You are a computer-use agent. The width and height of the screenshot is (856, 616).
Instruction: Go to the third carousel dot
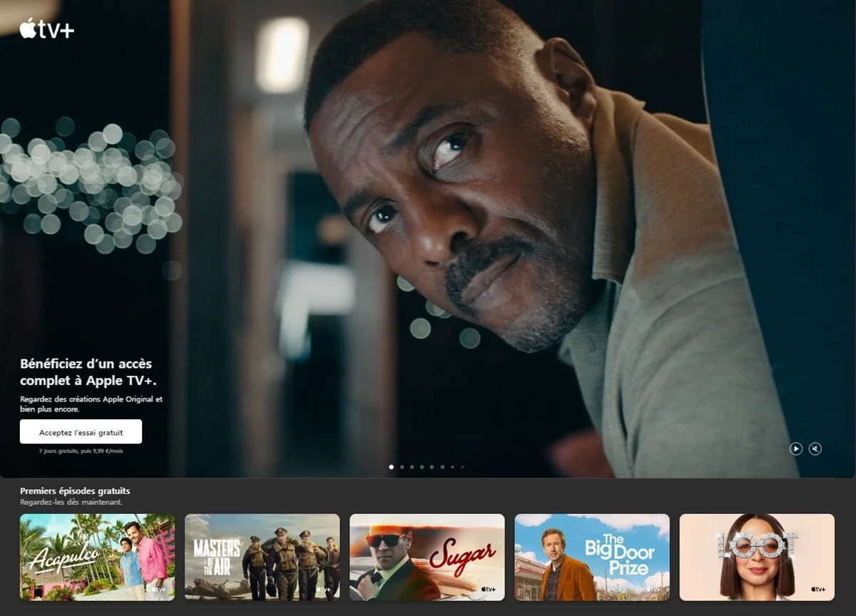[412, 467]
